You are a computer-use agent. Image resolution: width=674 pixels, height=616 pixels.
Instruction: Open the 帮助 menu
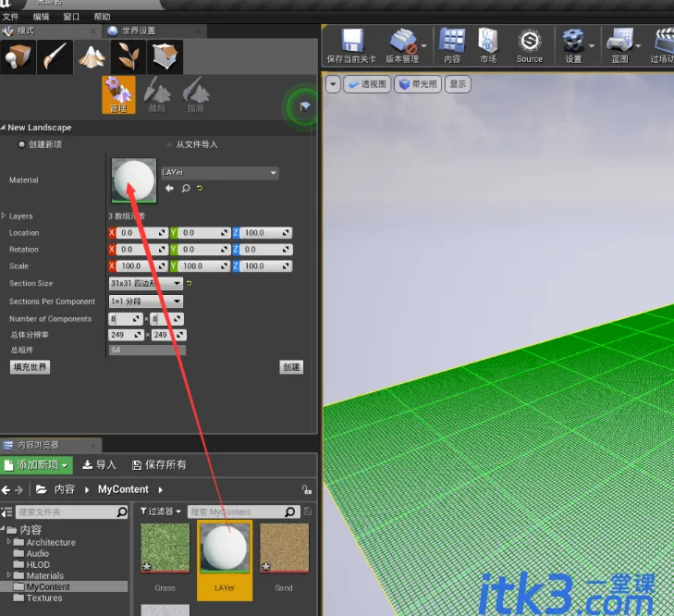(x=102, y=17)
